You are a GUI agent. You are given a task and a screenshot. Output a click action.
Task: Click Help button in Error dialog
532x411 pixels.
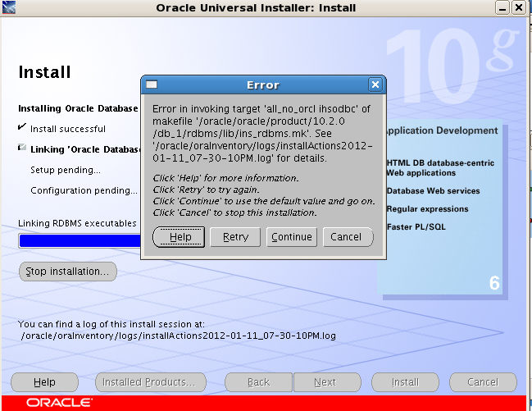[179, 237]
